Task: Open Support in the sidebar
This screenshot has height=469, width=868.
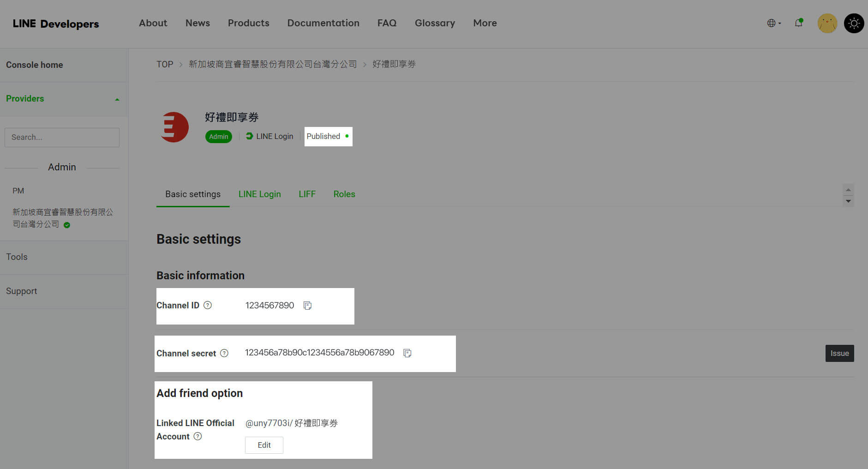Action: (21, 291)
